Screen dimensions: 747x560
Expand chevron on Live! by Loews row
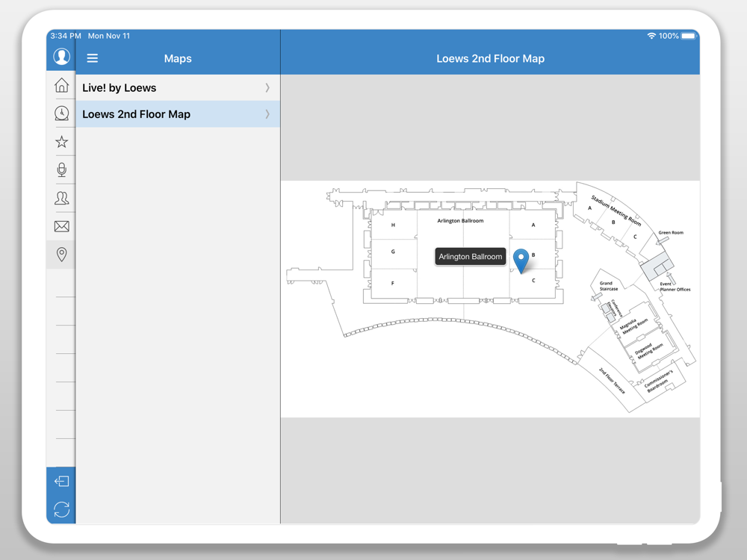point(267,87)
